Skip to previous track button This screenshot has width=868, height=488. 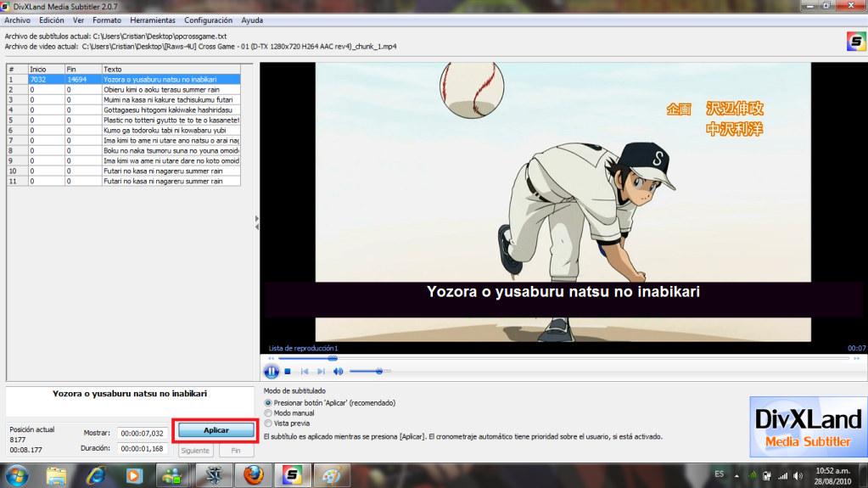click(305, 372)
